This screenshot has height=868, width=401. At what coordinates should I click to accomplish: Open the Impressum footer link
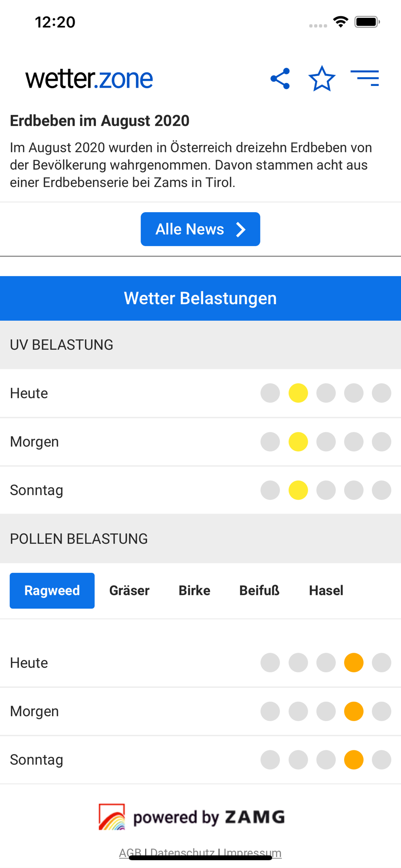[x=252, y=853]
